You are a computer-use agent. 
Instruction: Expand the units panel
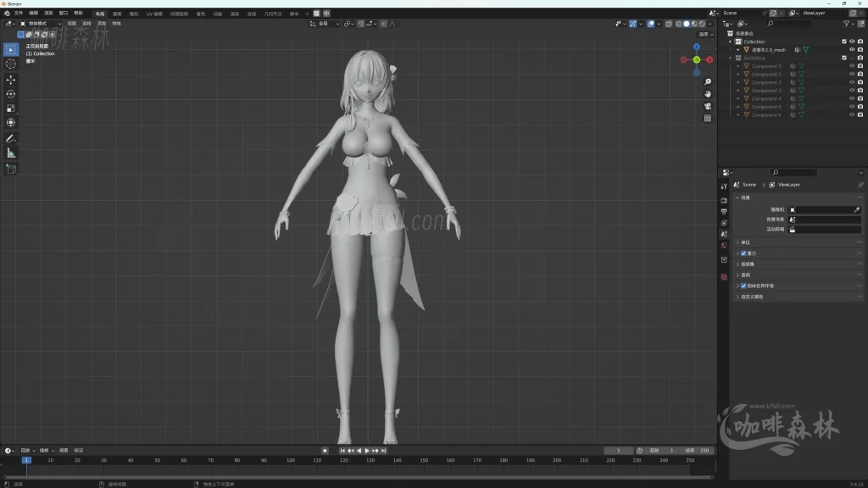coord(797,242)
